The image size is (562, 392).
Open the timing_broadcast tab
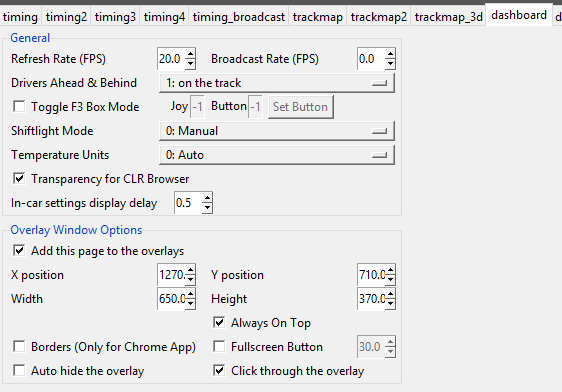coord(239,17)
